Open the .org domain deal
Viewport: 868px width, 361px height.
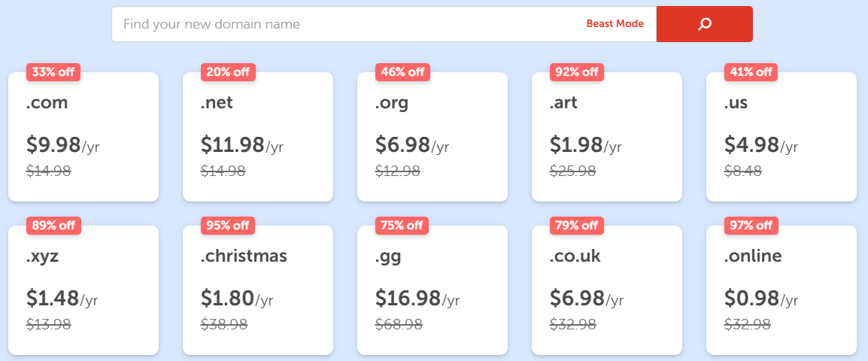[432, 137]
